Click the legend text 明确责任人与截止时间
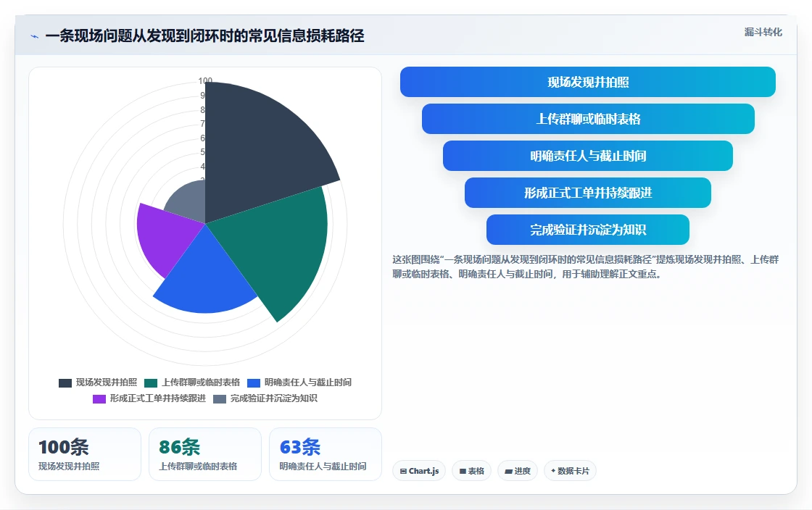The image size is (812, 510). tap(307, 382)
